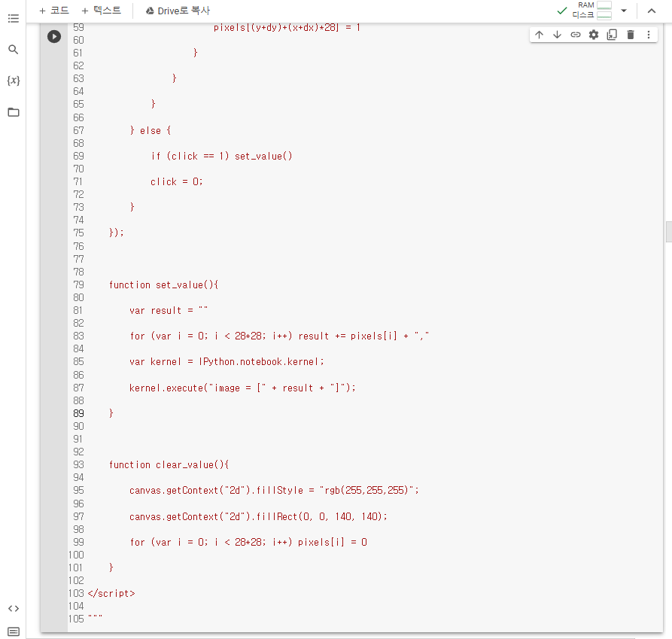Click code line 'if (click == 1) set_value()'
The width and height of the screenshot is (672, 639).
[221, 156]
